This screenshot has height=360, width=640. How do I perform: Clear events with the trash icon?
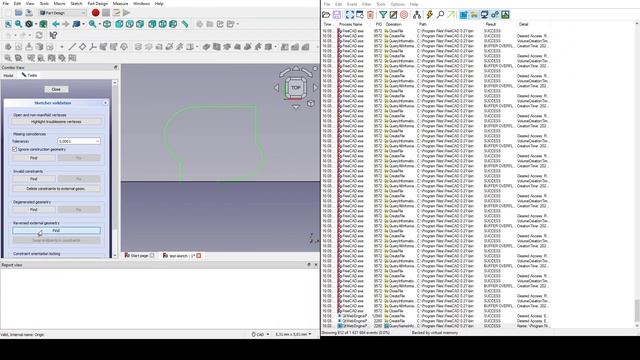point(370,15)
